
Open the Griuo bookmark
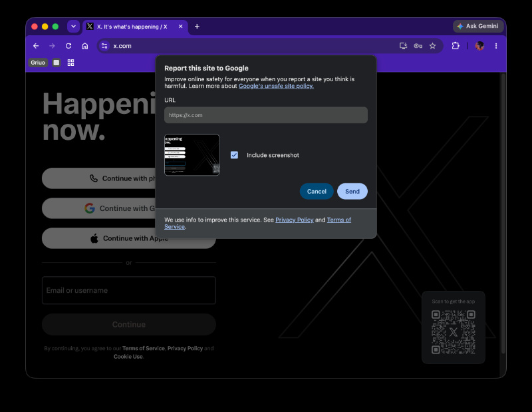click(38, 63)
